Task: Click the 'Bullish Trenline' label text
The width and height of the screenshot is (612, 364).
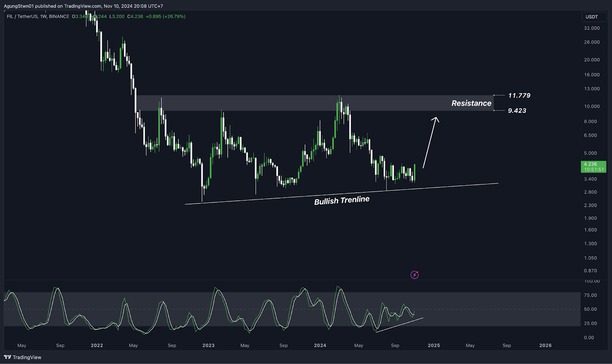Action: (x=342, y=200)
